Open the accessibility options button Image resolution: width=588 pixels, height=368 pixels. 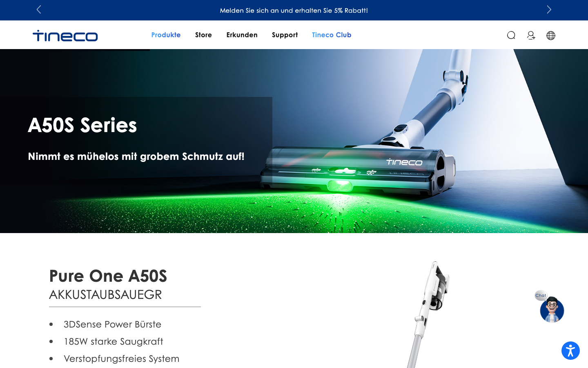pos(570,350)
